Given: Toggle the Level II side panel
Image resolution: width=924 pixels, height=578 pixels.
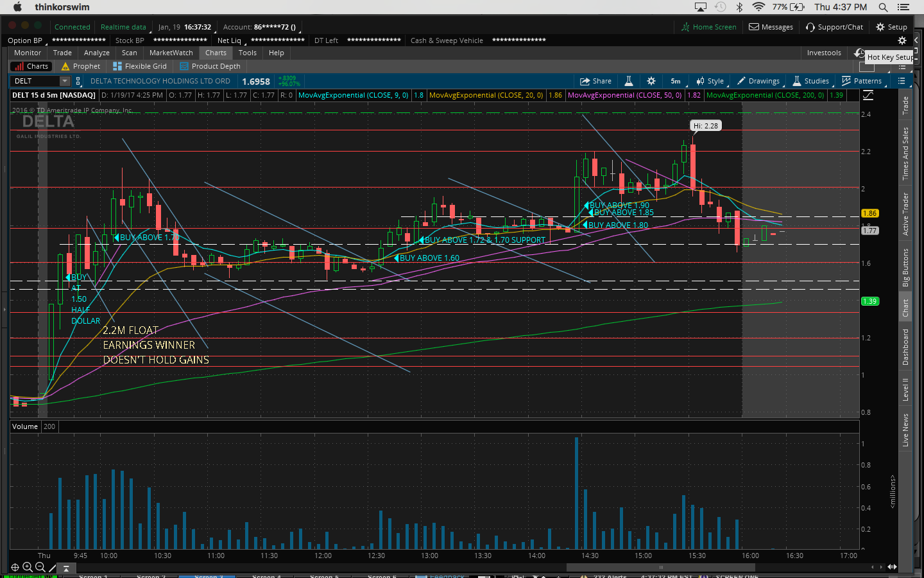Looking at the screenshot, I should (x=905, y=389).
